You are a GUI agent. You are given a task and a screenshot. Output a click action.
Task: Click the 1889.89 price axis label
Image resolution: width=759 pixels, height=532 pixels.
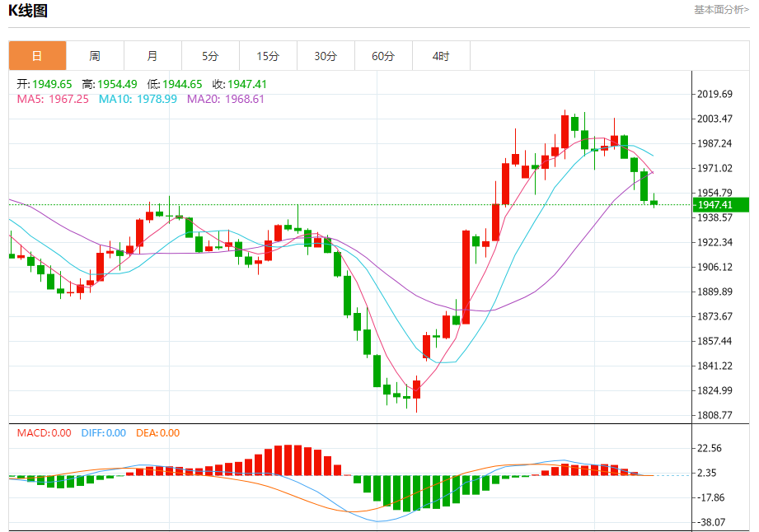click(714, 292)
